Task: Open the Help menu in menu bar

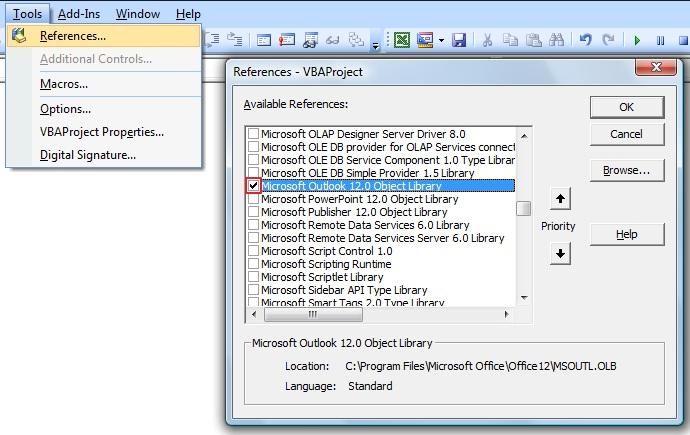Action: 188,14
